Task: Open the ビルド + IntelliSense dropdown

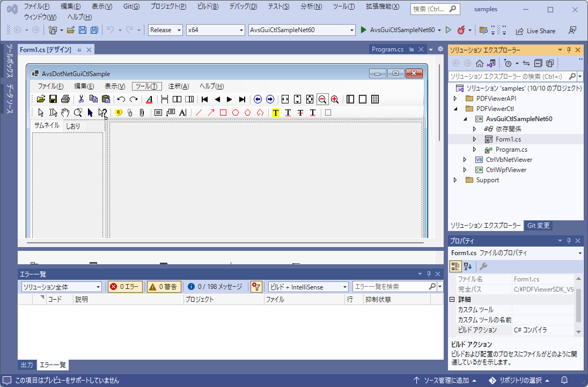Action: coord(308,287)
